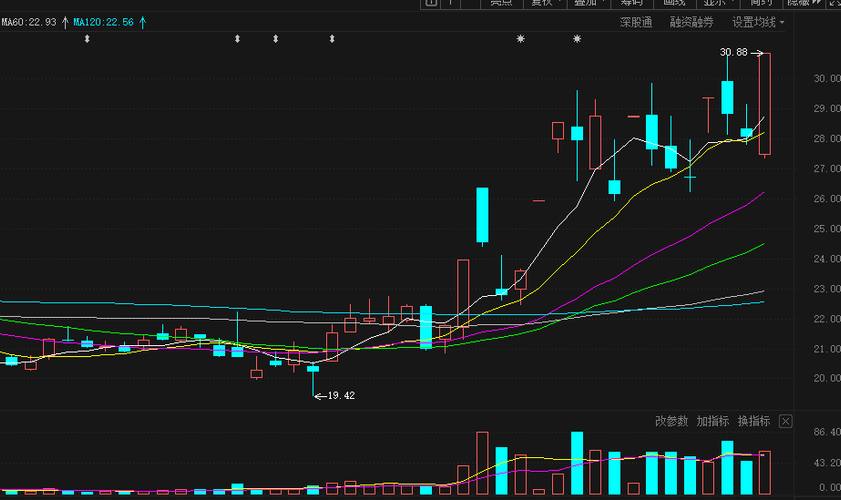Click the 融资融券 label
The image size is (841, 500).
click(x=691, y=23)
